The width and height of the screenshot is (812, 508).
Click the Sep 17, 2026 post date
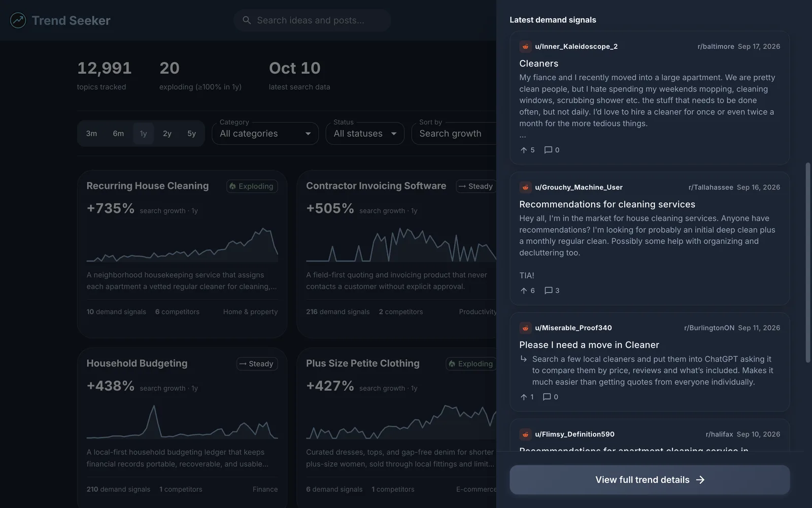759,46
